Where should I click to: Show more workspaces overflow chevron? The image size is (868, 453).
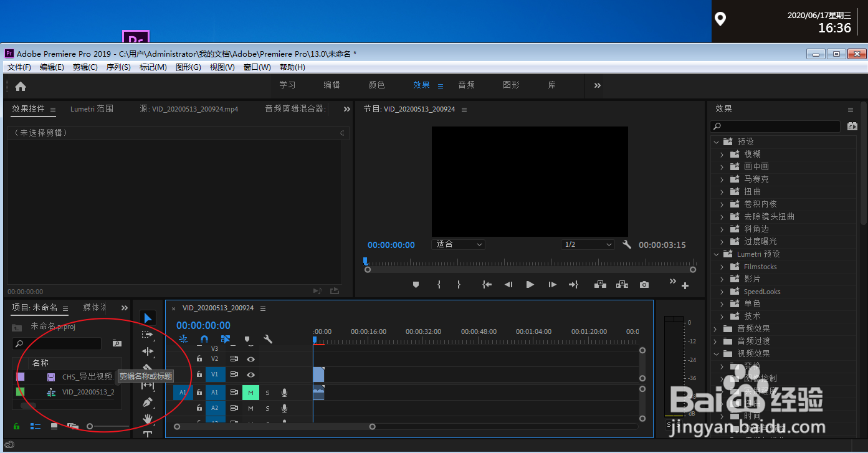[x=598, y=86]
